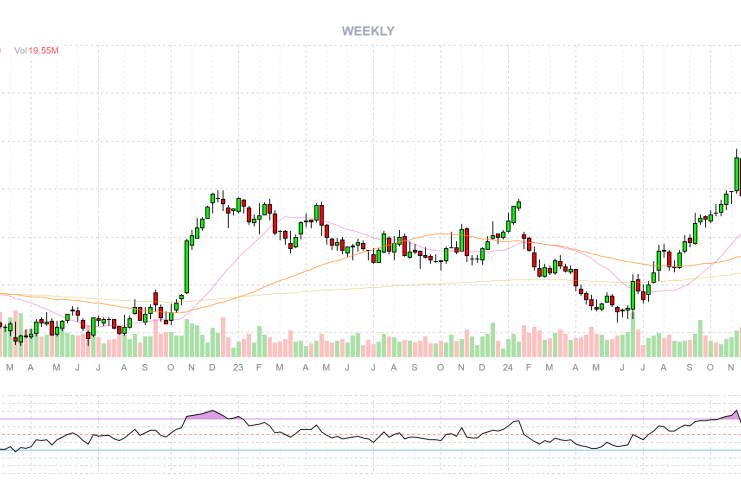This screenshot has height=486, width=741.
Task: Click the oscillator spike at the far right edge
Action: coord(737,411)
